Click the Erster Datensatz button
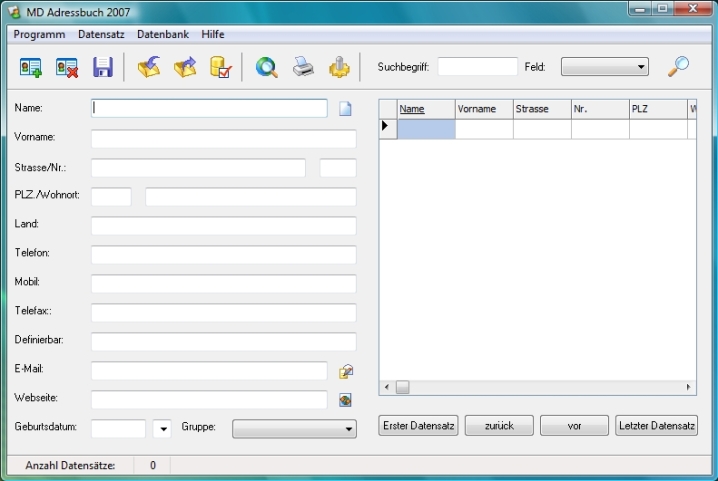The width and height of the screenshot is (718, 481). coord(419,426)
